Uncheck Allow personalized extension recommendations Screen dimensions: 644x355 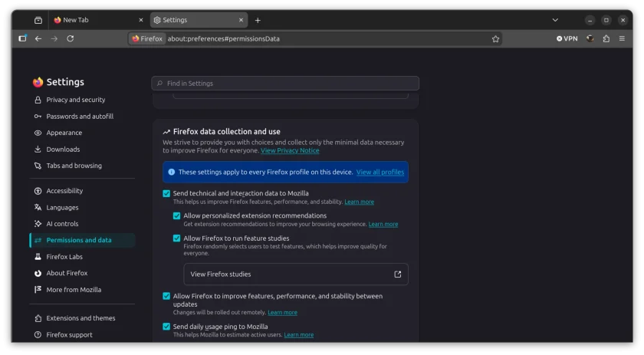click(x=176, y=215)
